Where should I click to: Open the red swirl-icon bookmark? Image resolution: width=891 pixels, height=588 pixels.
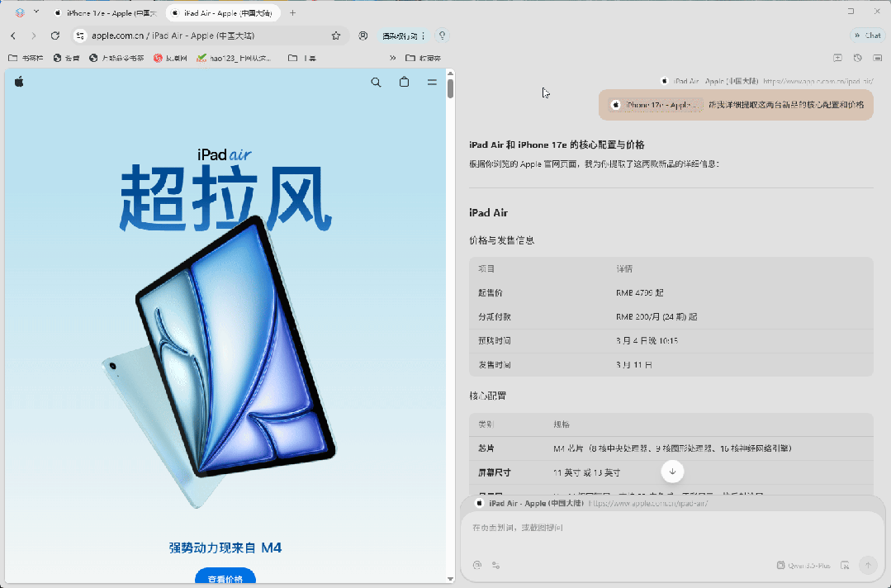(x=170, y=58)
